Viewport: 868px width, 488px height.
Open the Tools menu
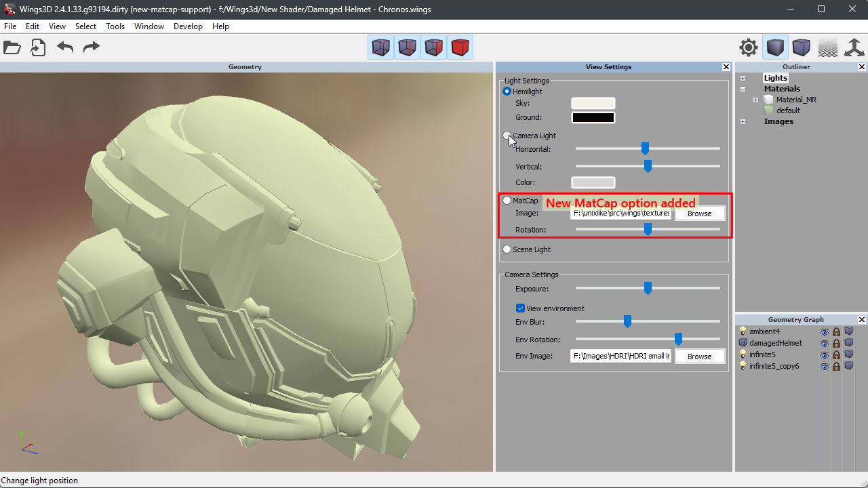[x=115, y=26]
